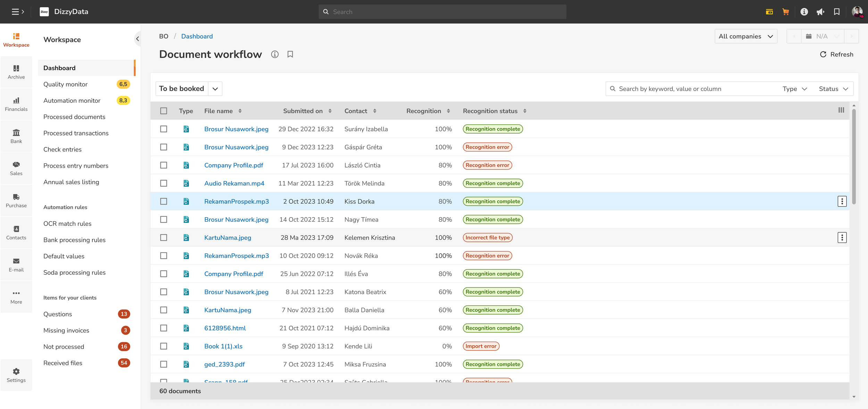Open the 6128956.html file link
This screenshot has width=868, height=409.
[x=225, y=328]
